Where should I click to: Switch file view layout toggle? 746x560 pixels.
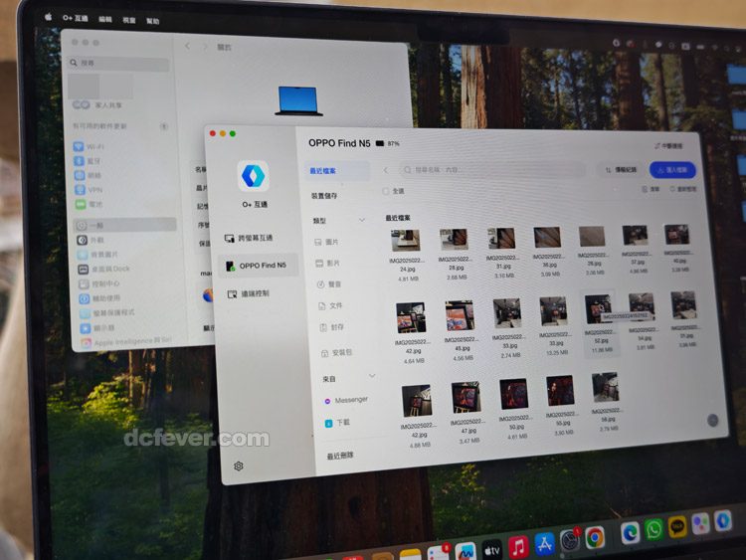(x=651, y=189)
